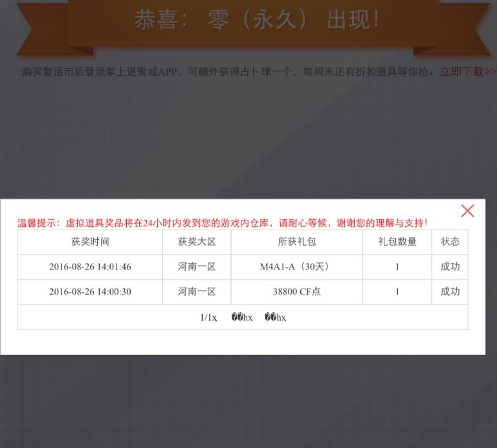
Task: Select the 获奖时间 column header
Action: (x=90, y=242)
